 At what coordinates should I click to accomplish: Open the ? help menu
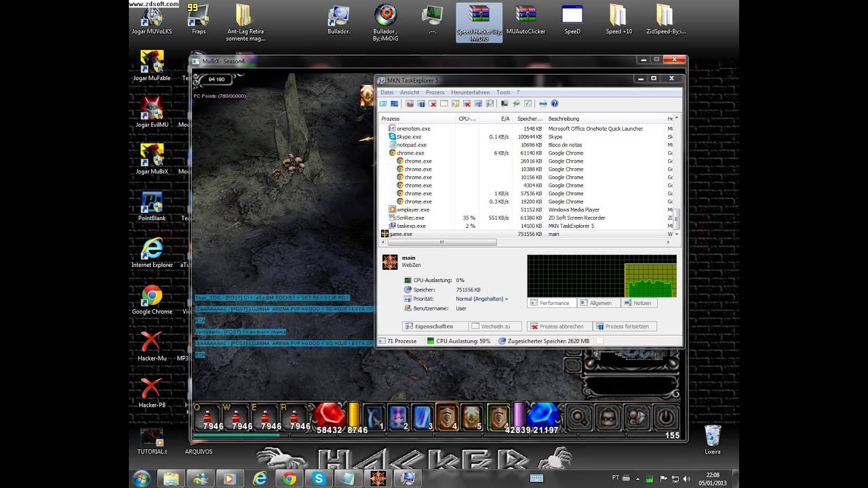click(x=518, y=92)
